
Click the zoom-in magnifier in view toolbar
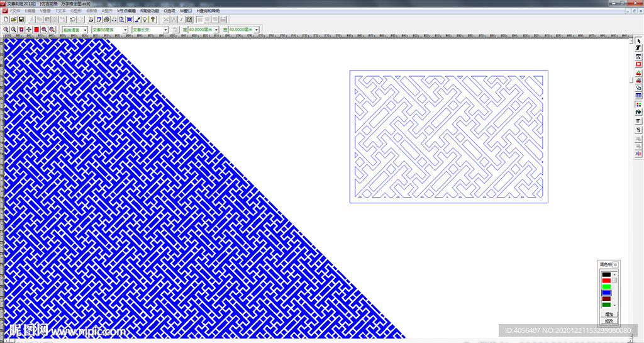coord(6,30)
